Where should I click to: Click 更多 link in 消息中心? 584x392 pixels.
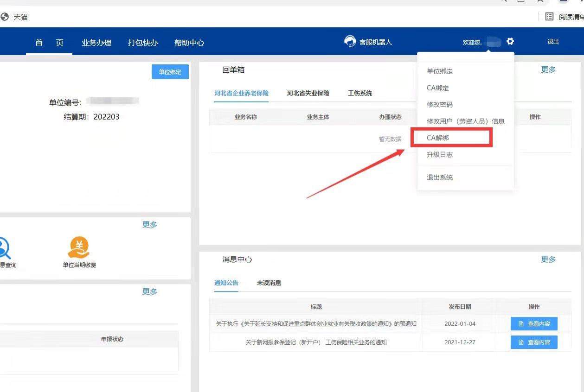(x=548, y=259)
